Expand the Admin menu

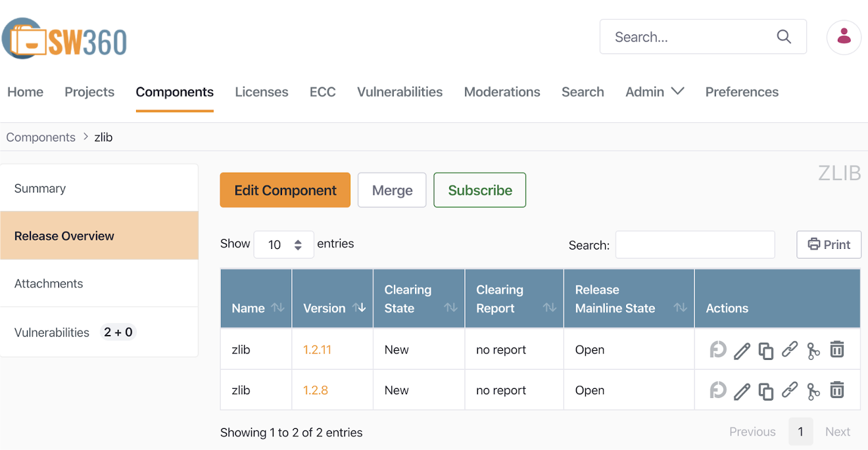click(x=654, y=92)
